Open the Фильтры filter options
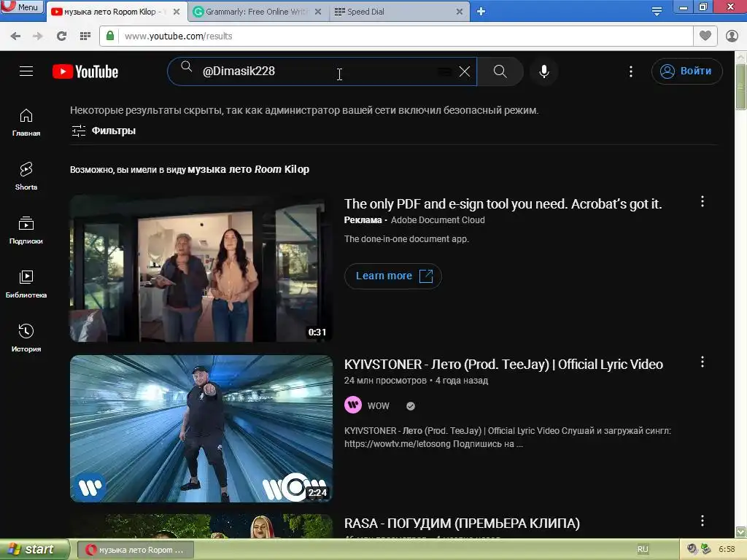The height and width of the screenshot is (560, 747). click(x=104, y=131)
